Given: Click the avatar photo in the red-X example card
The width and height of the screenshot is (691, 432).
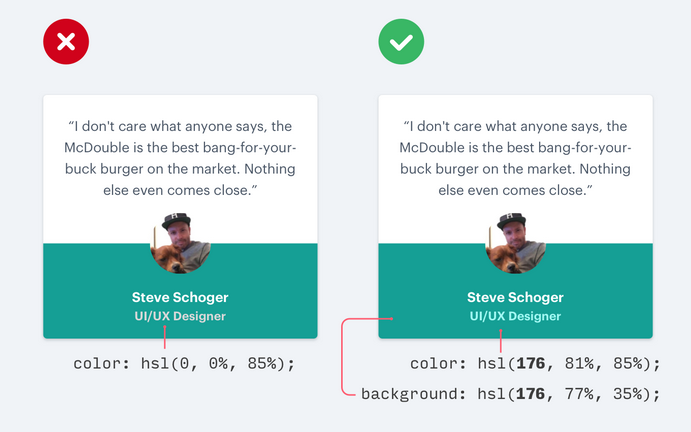Looking at the screenshot, I should point(181,243).
